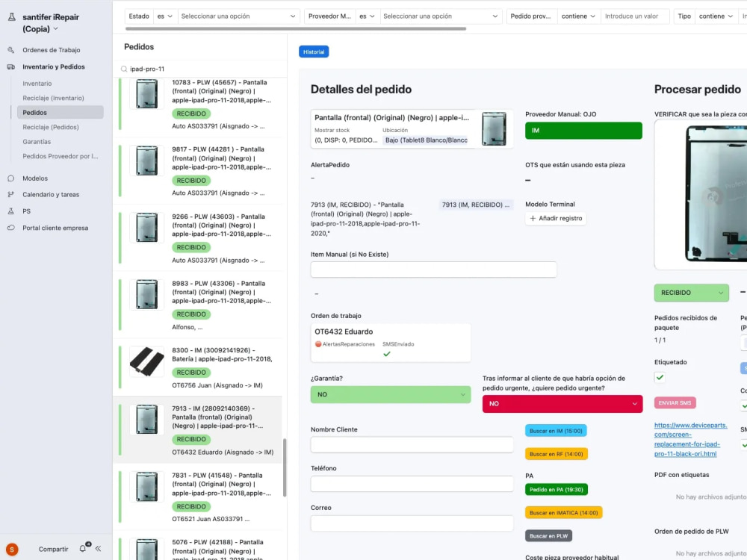747x560 pixels.
Task: Collapse sidebar with double-chevron icon
Action: point(98,549)
